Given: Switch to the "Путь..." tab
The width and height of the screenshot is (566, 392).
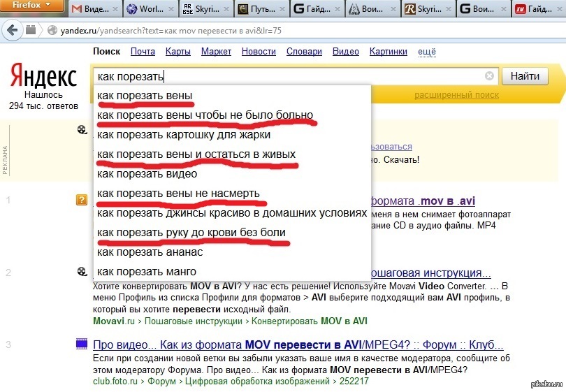Looking at the screenshot, I should click(x=262, y=9).
